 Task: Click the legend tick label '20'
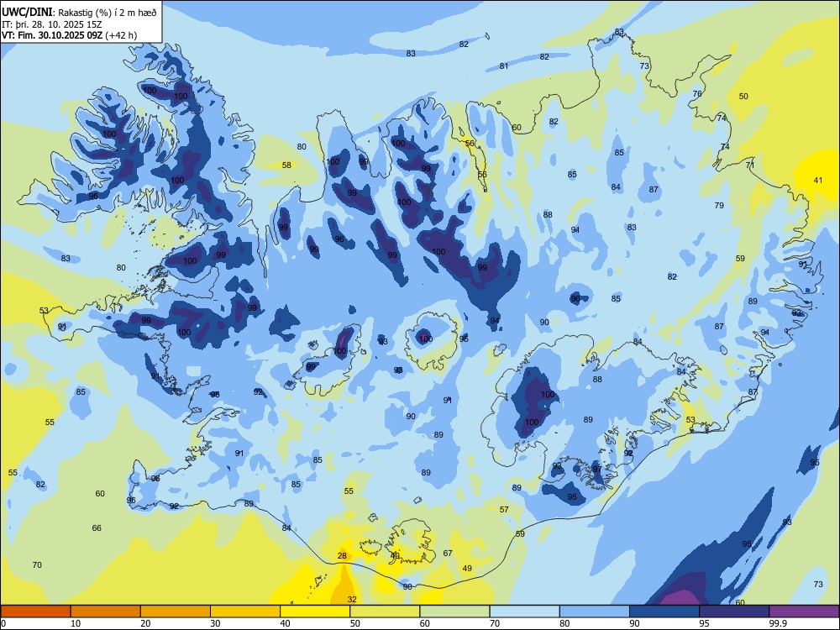pos(145,623)
